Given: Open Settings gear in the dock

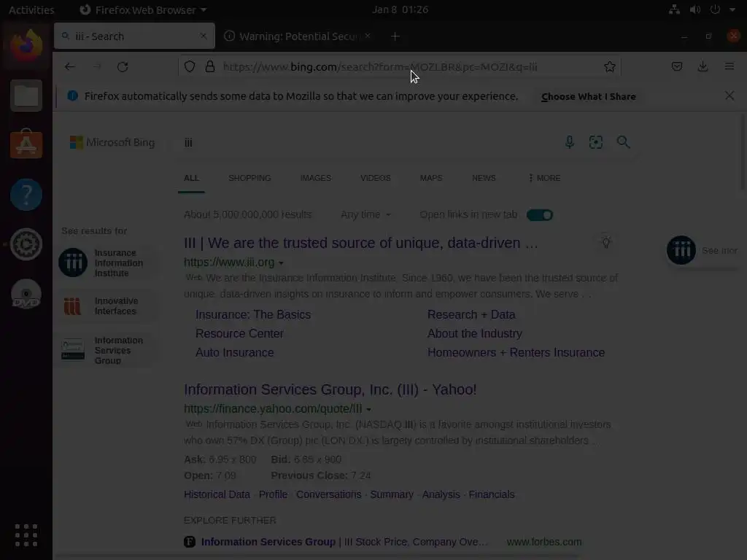Looking at the screenshot, I should (x=26, y=244).
